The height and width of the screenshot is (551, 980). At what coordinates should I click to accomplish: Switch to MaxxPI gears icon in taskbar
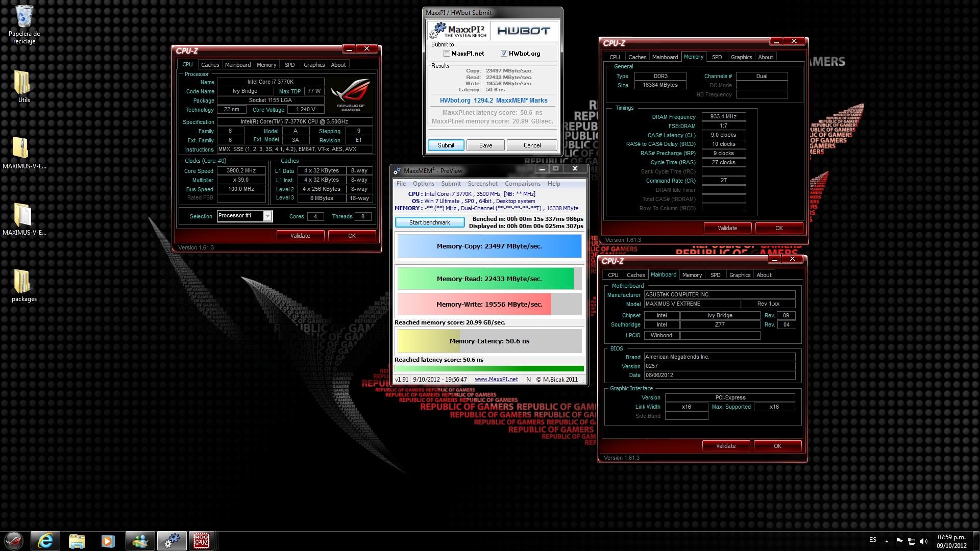click(x=171, y=541)
